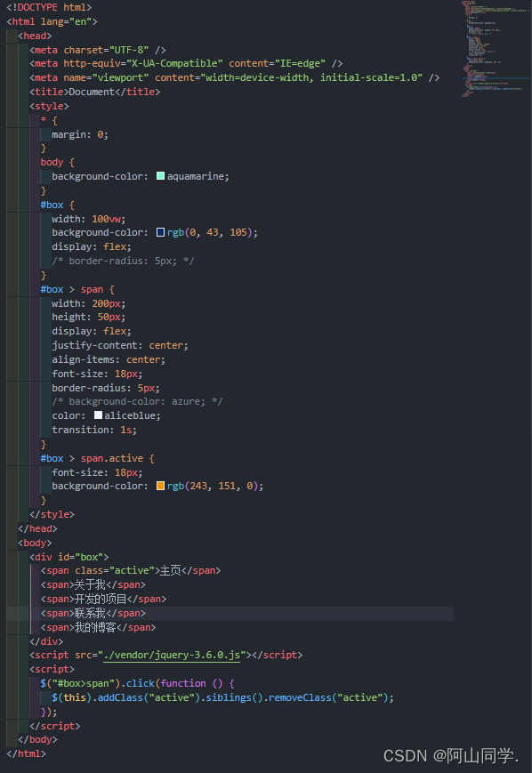
Task: Click the closing </style> tag
Action: point(52,514)
